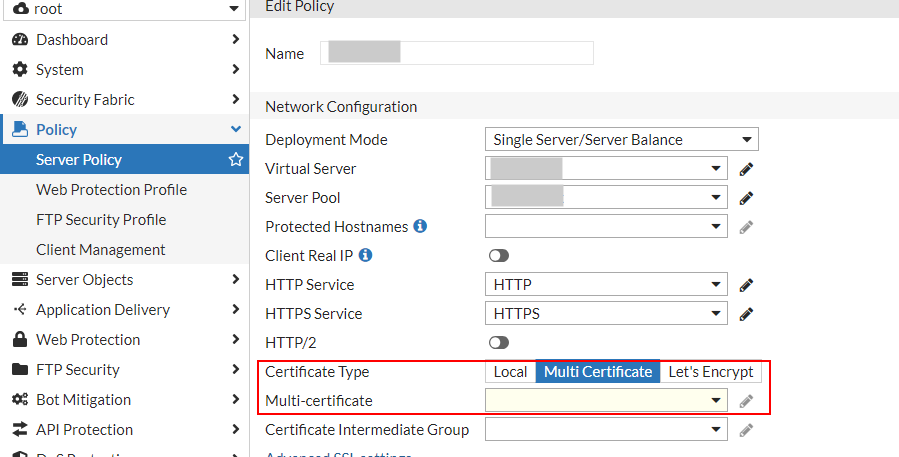Go to Client Management menu item
The image size is (899, 457).
tap(100, 250)
